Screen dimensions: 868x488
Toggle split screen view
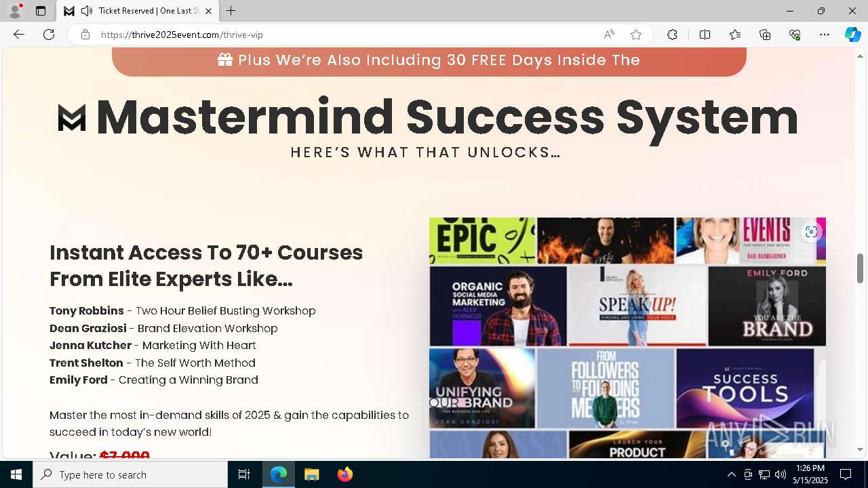coord(705,35)
